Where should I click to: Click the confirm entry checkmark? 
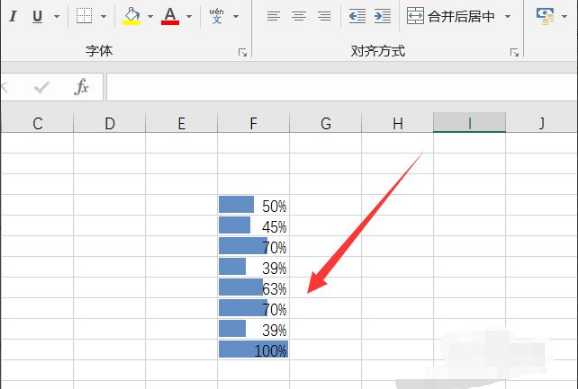coord(41,87)
